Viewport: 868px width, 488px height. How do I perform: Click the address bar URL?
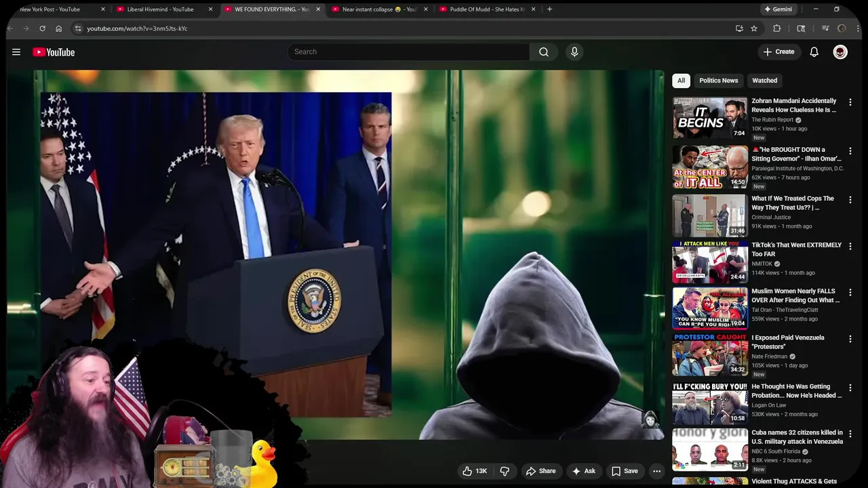tap(137, 28)
